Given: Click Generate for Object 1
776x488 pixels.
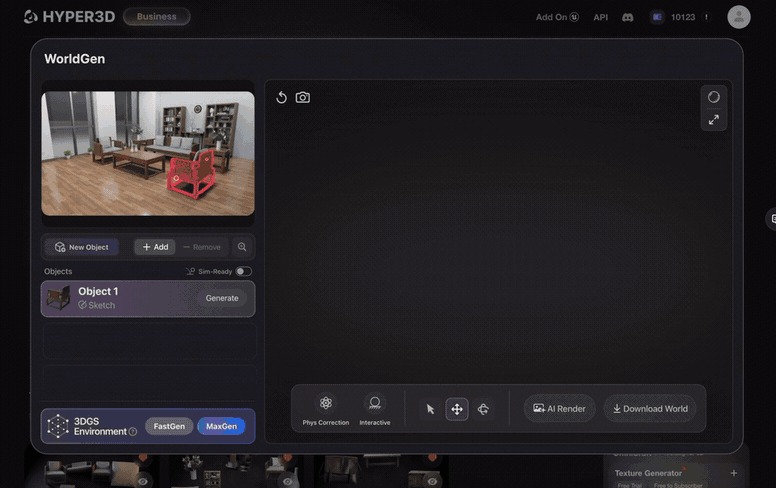Looking at the screenshot, I should pos(222,298).
